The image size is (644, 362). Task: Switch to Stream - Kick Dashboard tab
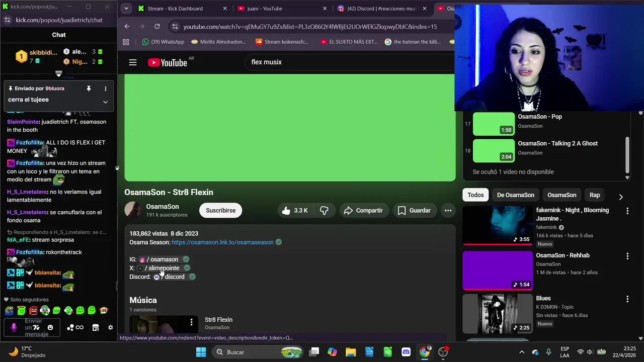coord(184,9)
